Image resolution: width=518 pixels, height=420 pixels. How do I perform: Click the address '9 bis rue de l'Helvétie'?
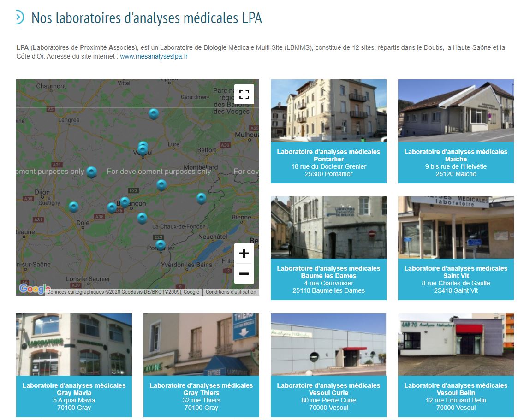(x=456, y=166)
